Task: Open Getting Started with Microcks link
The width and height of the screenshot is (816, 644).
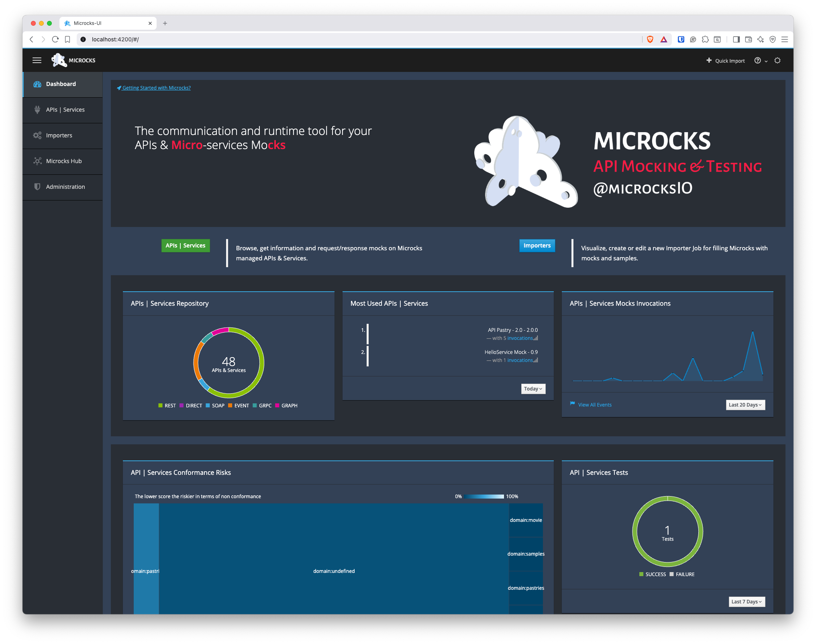Action: pos(156,88)
